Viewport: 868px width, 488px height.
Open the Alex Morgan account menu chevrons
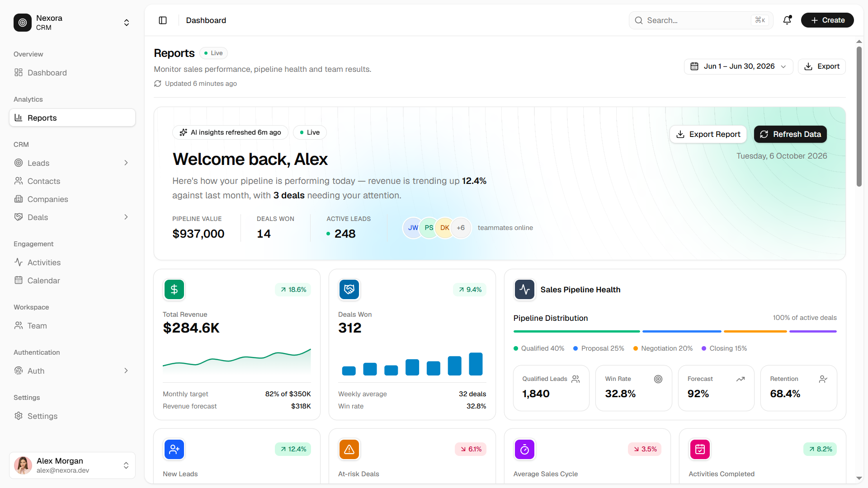click(126, 465)
